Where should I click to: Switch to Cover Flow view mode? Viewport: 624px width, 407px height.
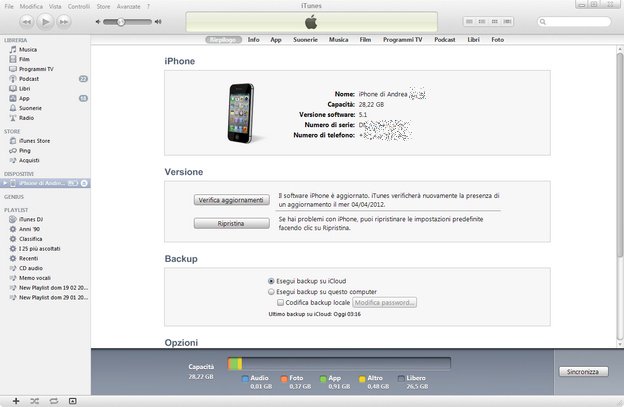click(507, 21)
